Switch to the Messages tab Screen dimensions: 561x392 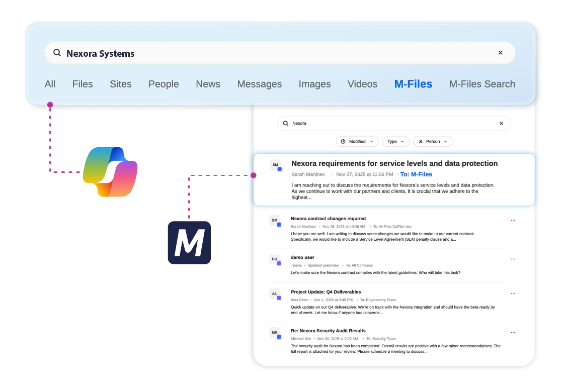pyautogui.click(x=259, y=84)
